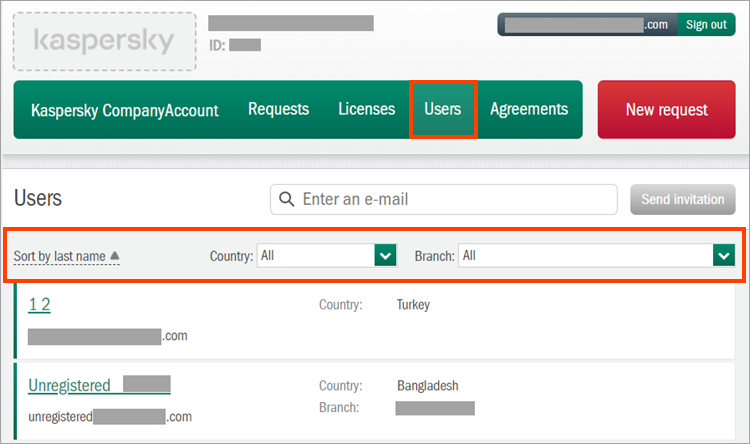Select the Users tab
This screenshot has width=750, height=444.
[x=443, y=110]
